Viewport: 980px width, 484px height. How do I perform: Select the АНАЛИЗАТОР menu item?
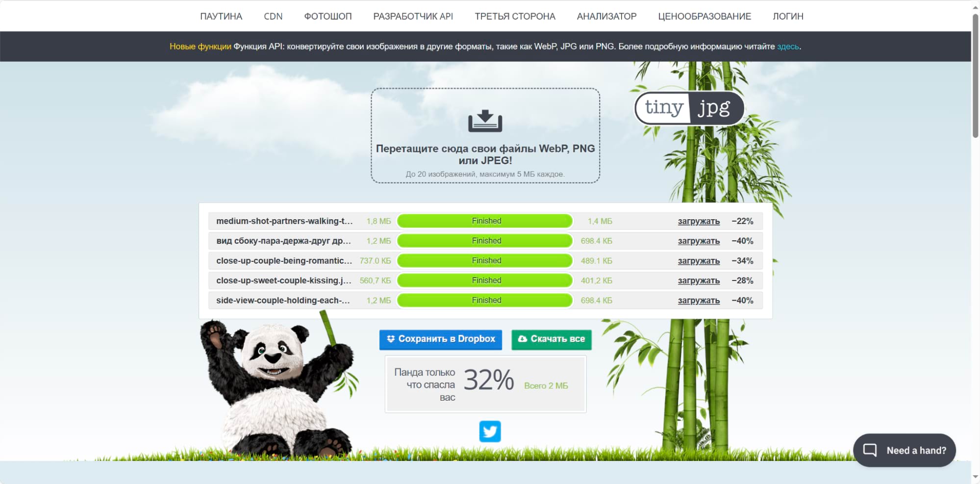[x=606, y=16]
